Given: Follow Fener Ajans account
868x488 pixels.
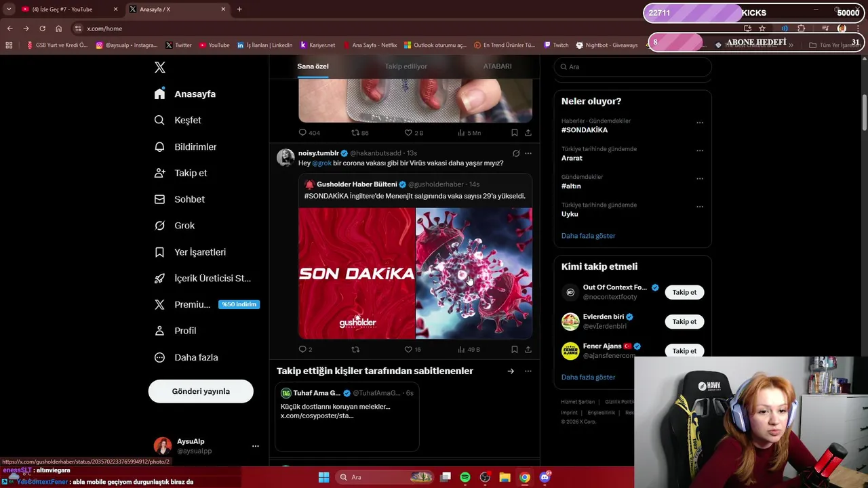Looking at the screenshot, I should [684, 351].
